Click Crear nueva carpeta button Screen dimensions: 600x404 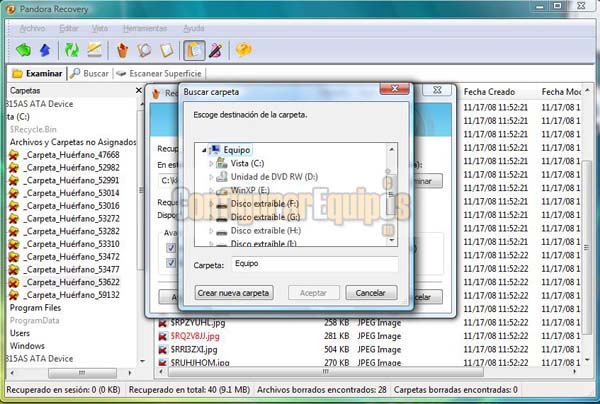[x=234, y=293]
